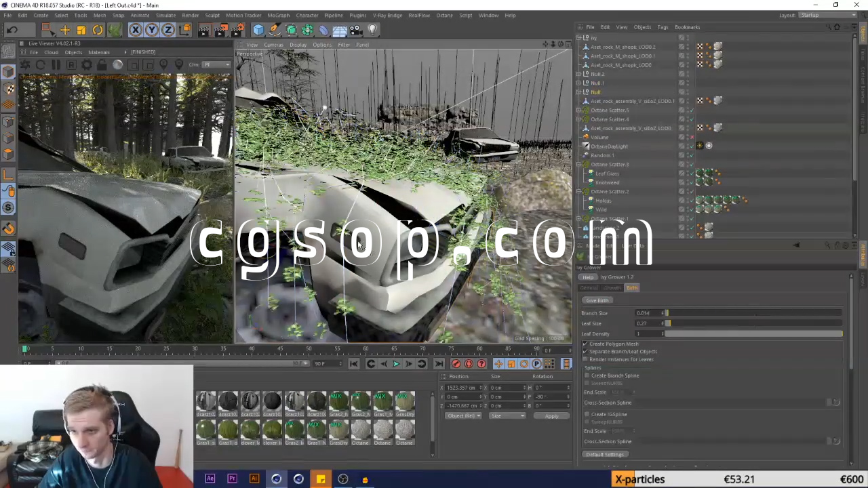Open the MoGraph menu
The width and height of the screenshot is (868, 488).
pos(278,15)
